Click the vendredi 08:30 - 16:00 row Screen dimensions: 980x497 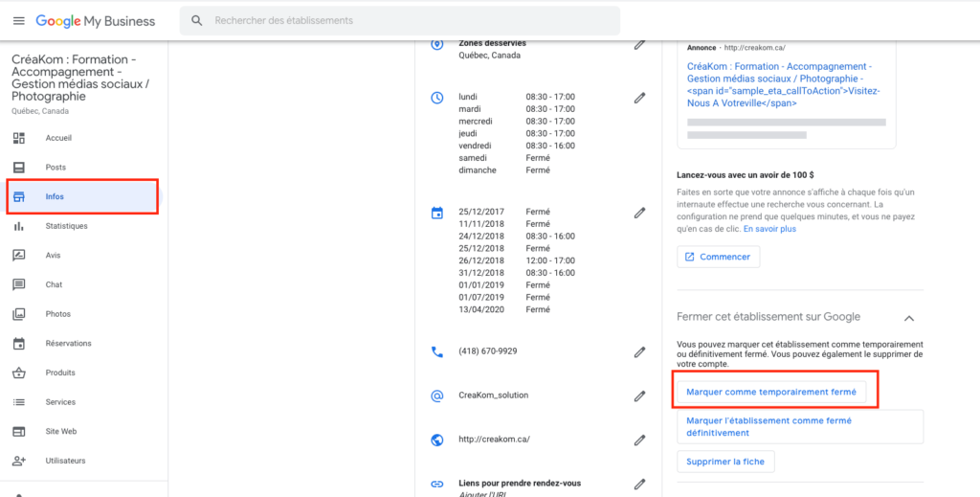pyautogui.click(x=517, y=146)
